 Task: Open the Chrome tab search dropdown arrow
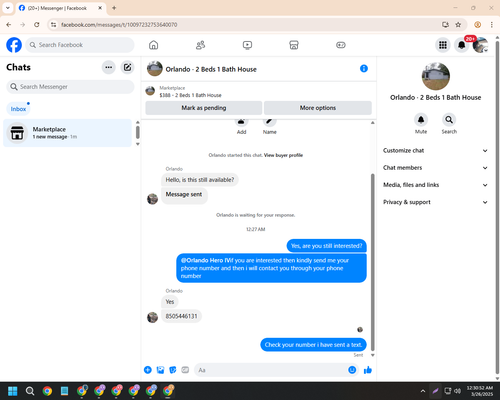8,8
